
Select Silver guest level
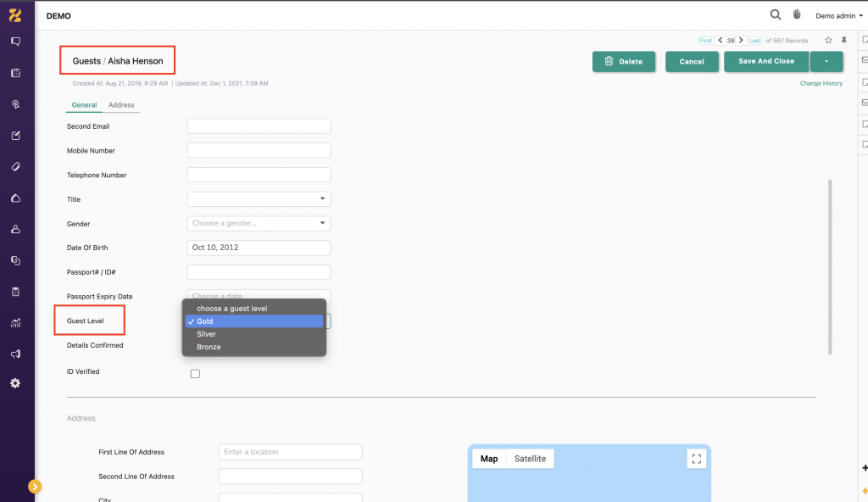coord(254,334)
